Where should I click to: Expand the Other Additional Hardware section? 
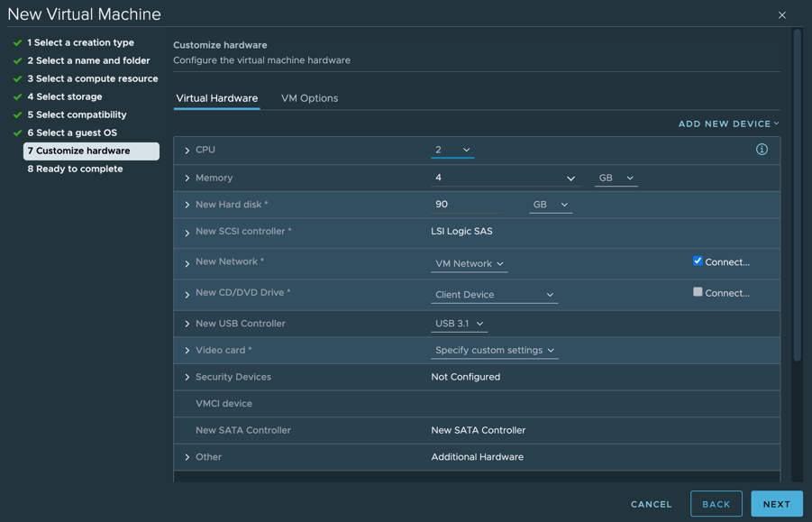186,457
